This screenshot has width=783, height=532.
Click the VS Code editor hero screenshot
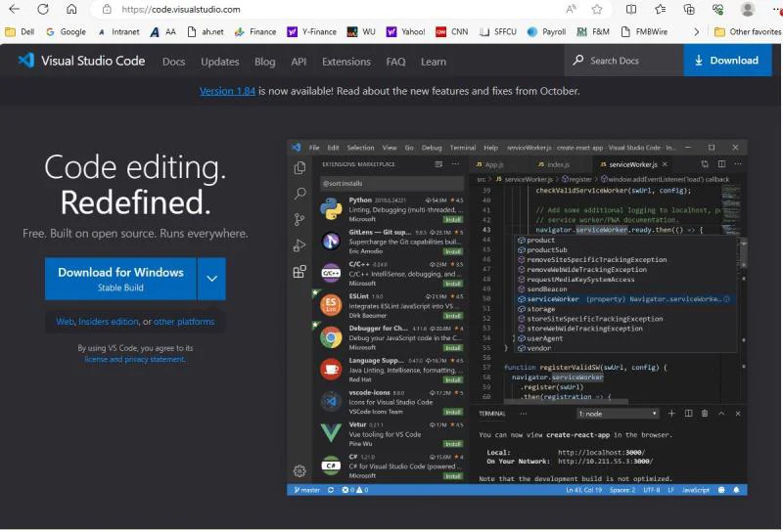[x=517, y=318]
